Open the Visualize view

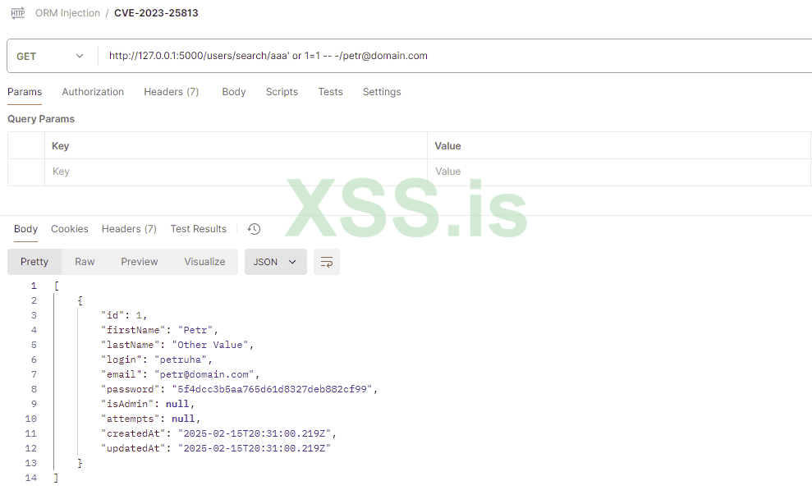(x=204, y=262)
